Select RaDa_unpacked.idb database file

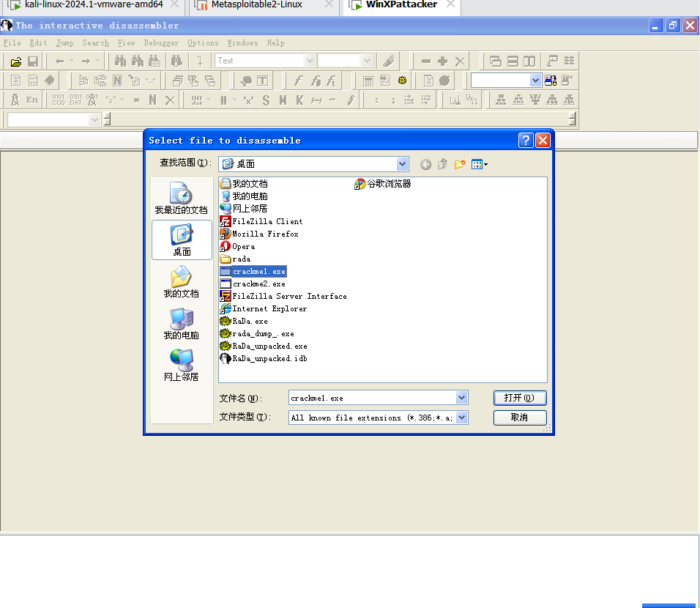coord(264,359)
